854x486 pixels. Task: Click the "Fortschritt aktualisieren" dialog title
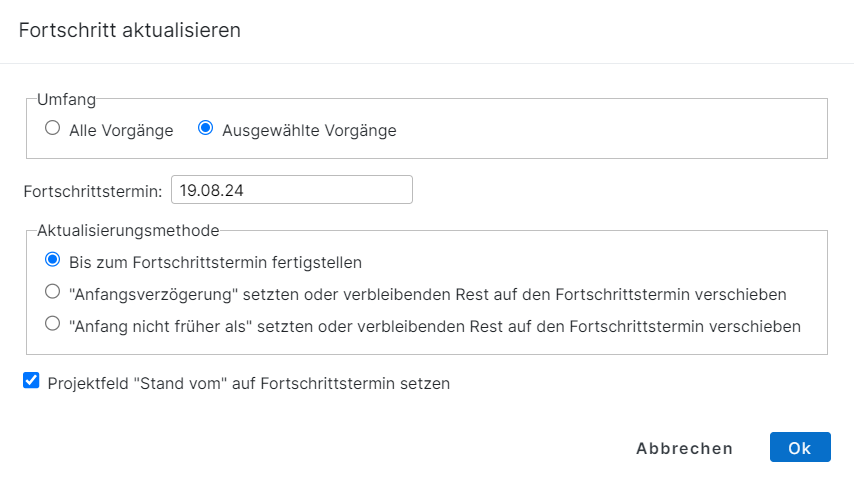(130, 30)
